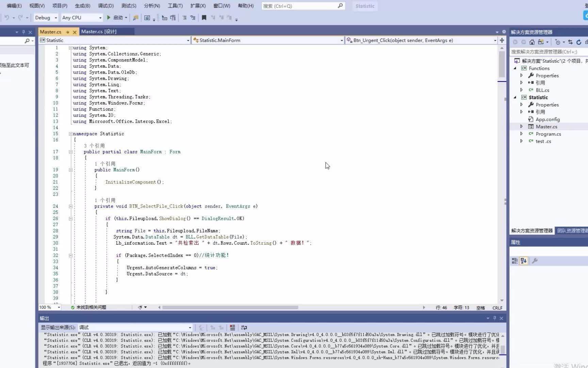Collapse the MainForm class region at line 17

pos(70,152)
